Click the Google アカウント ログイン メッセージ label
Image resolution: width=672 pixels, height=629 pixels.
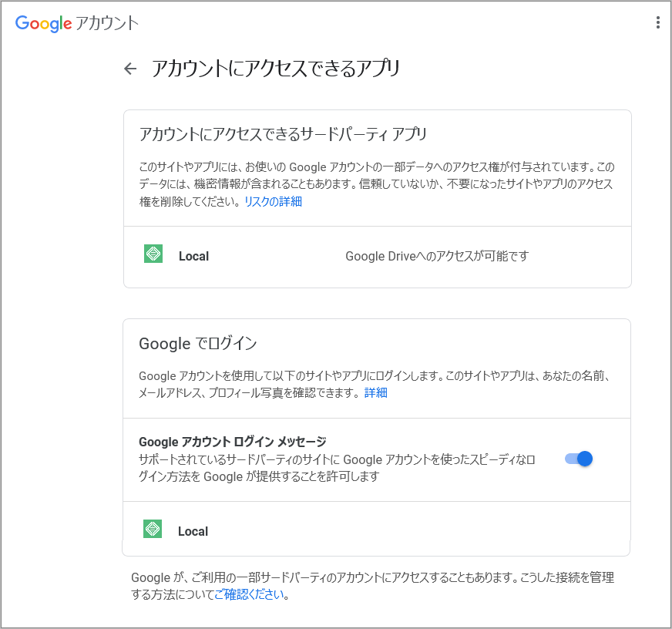click(x=232, y=442)
